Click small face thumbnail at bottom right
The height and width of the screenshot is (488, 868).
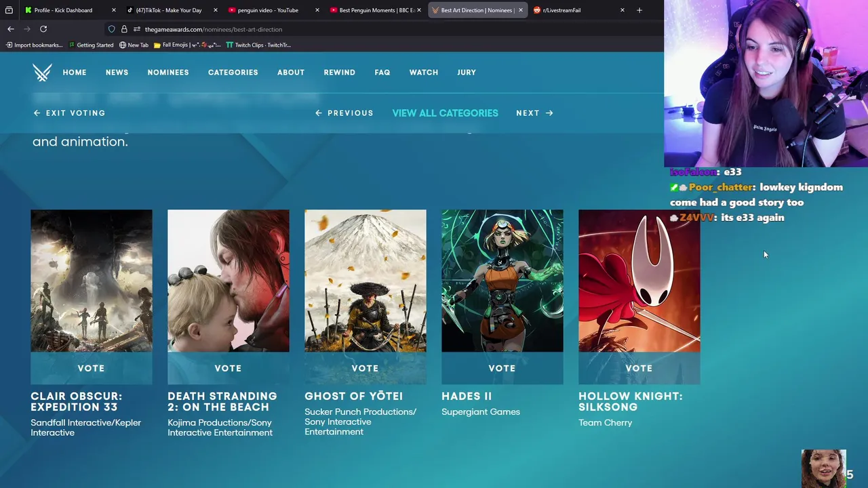823,468
